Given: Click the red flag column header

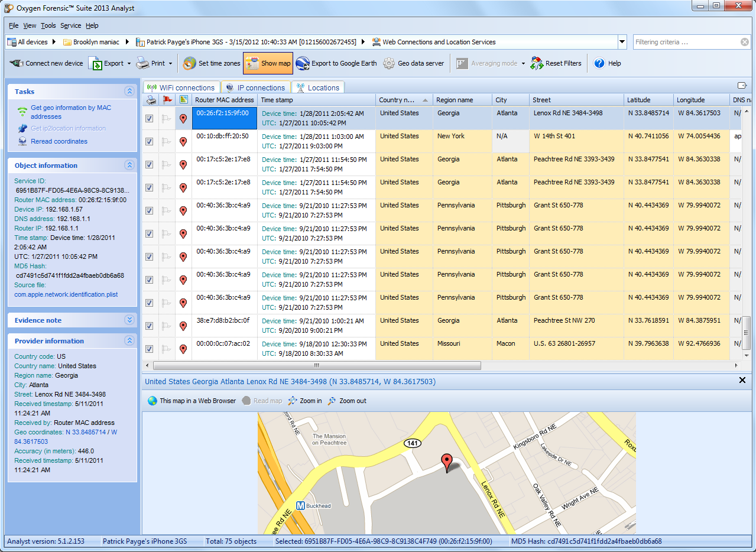Looking at the screenshot, I should (167, 100).
